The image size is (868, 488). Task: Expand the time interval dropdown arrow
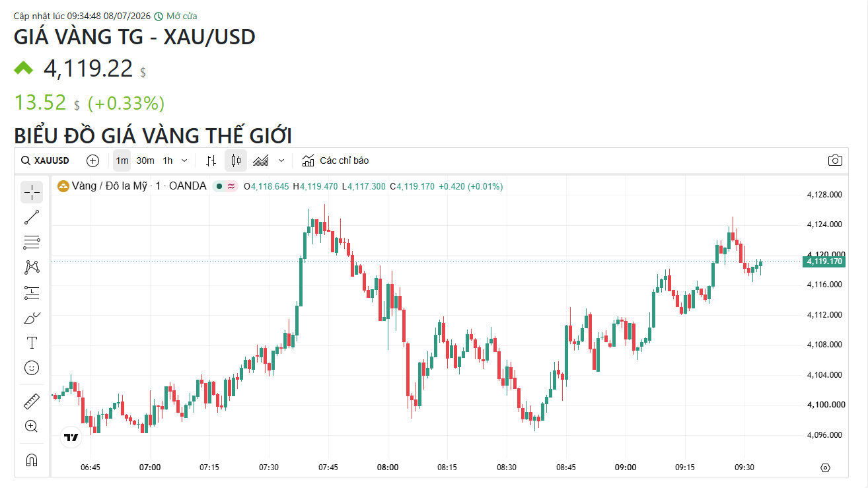[x=184, y=160]
